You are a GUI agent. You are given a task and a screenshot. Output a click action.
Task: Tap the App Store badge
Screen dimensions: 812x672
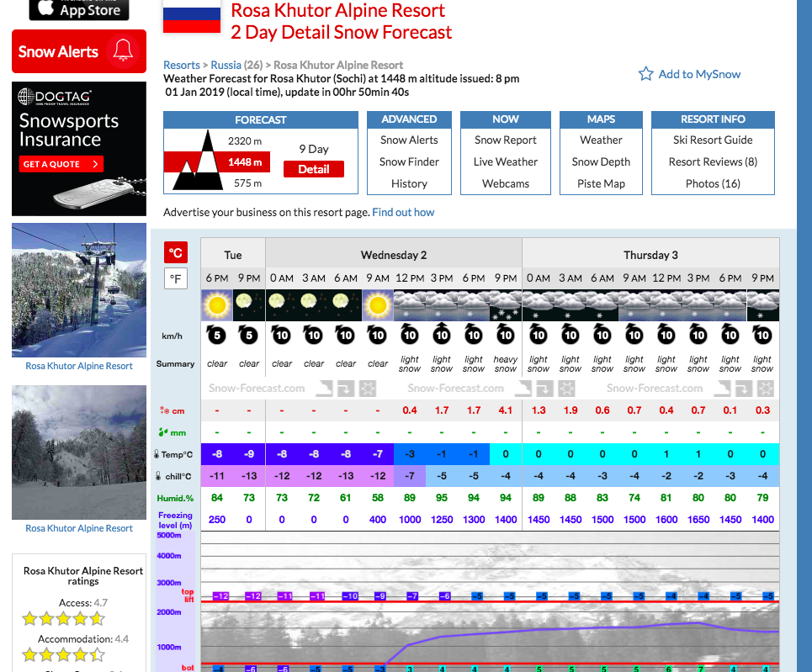click(x=79, y=10)
